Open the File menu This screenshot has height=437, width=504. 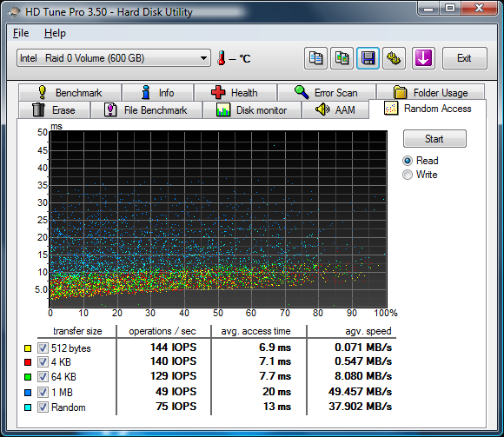[21, 33]
